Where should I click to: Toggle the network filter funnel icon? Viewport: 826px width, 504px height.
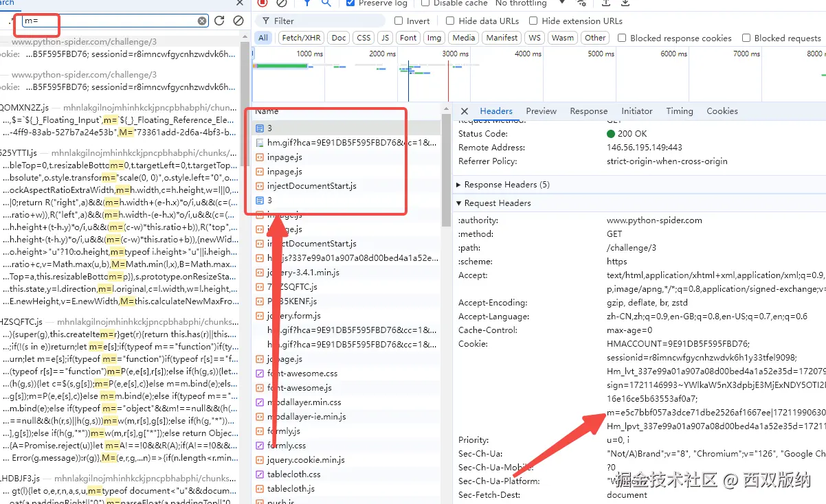(308, 3)
